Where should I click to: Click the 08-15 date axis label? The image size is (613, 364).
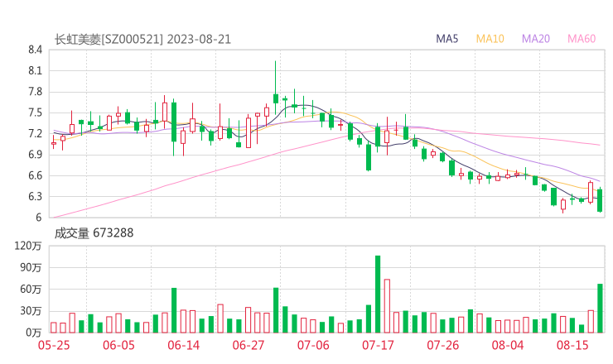572,345
